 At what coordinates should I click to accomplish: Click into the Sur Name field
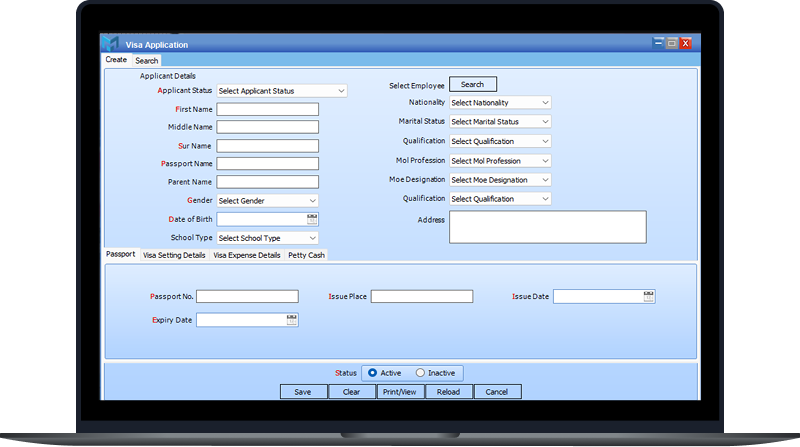(267, 146)
